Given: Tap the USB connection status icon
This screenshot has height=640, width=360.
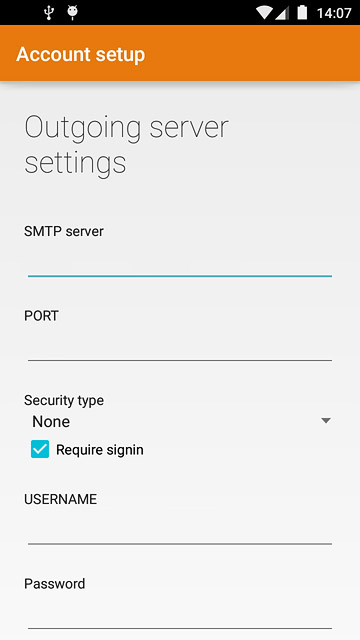Looking at the screenshot, I should click(x=49, y=13).
